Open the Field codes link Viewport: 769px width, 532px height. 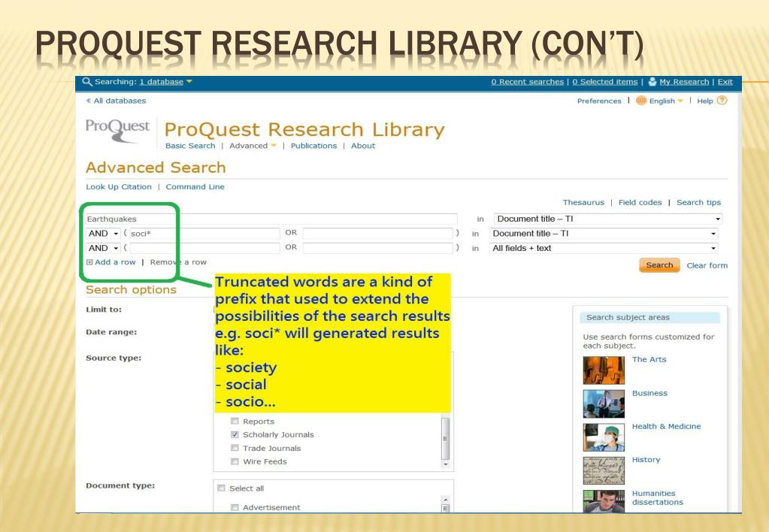point(640,202)
